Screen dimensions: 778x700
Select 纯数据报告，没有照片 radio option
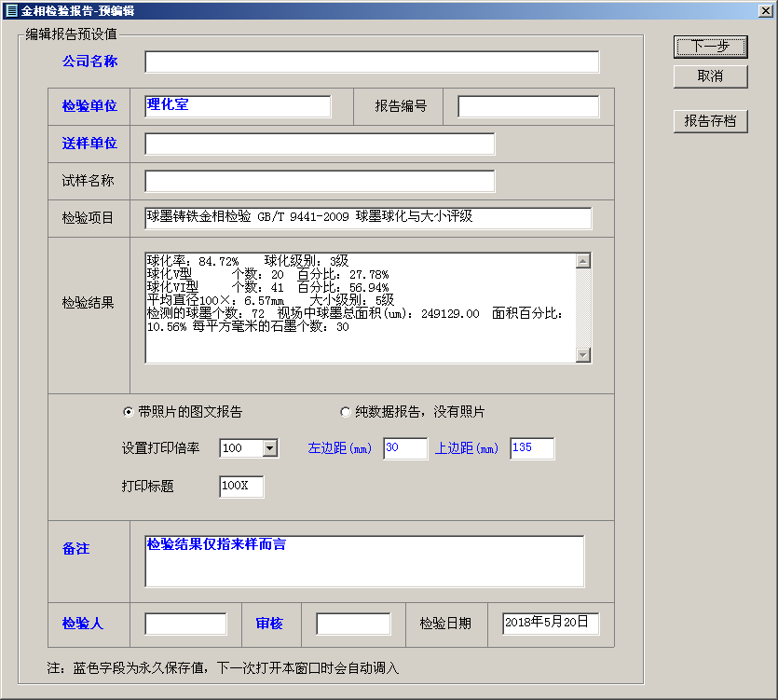pos(346,412)
